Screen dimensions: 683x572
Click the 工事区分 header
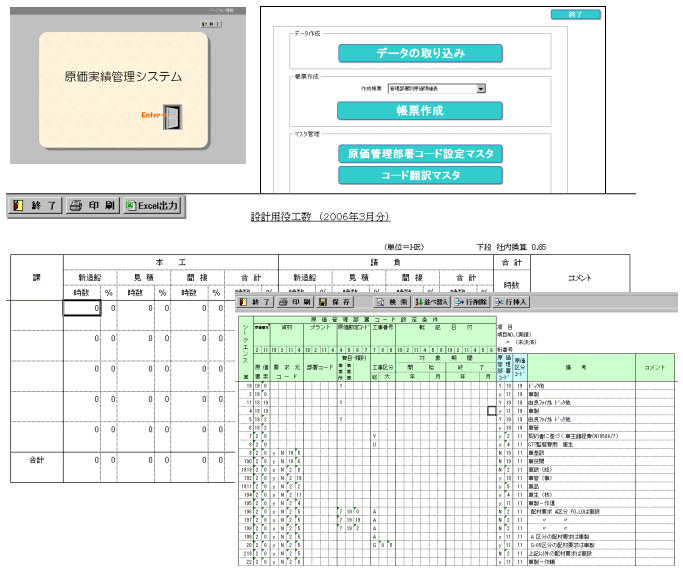pos(382,367)
